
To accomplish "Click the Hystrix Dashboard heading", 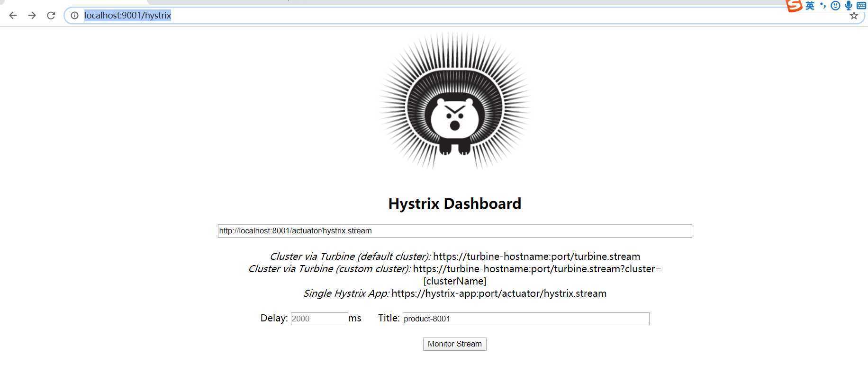I will 455,204.
